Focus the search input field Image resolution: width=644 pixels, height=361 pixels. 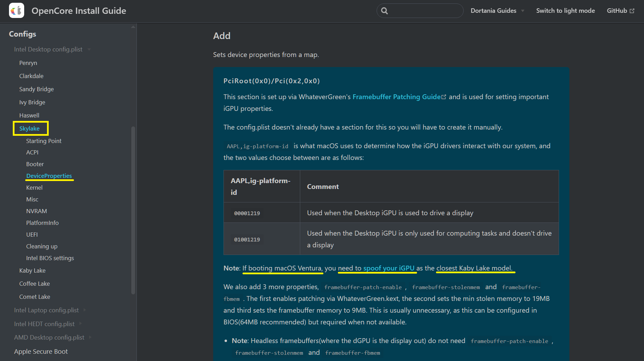[420, 11]
